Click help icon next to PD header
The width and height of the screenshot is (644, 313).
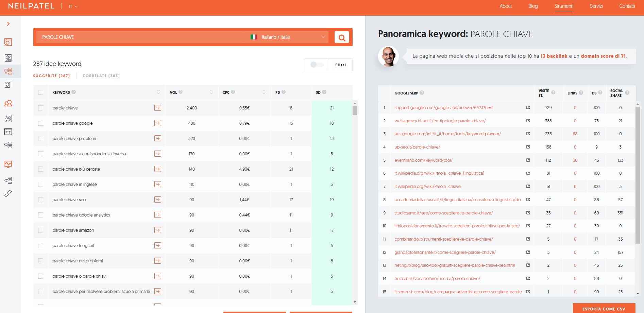pyautogui.click(x=284, y=92)
